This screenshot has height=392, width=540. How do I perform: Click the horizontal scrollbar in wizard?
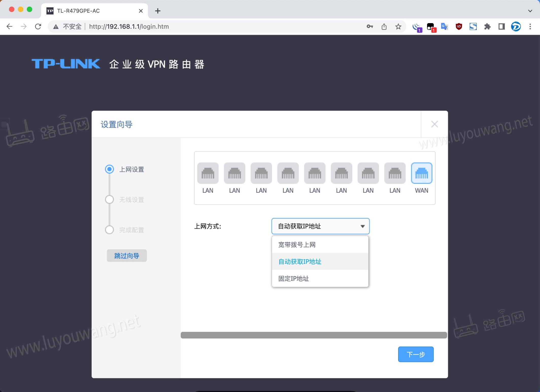[x=314, y=335]
